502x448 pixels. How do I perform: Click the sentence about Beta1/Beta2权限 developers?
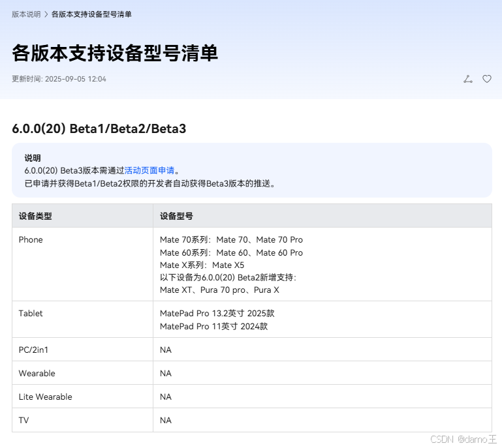click(150, 183)
